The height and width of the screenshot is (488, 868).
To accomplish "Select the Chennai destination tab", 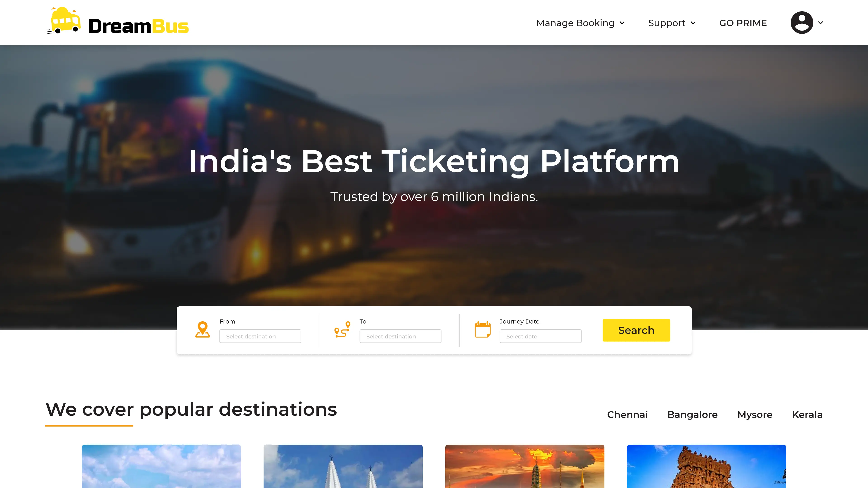I will (627, 415).
